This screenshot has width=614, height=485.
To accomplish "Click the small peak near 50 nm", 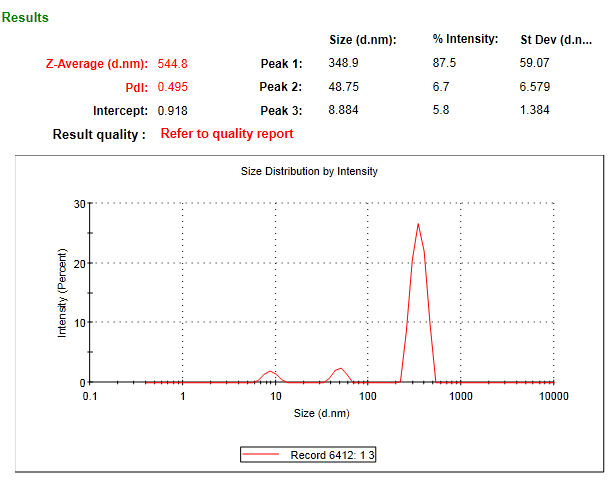I will 340,369.
